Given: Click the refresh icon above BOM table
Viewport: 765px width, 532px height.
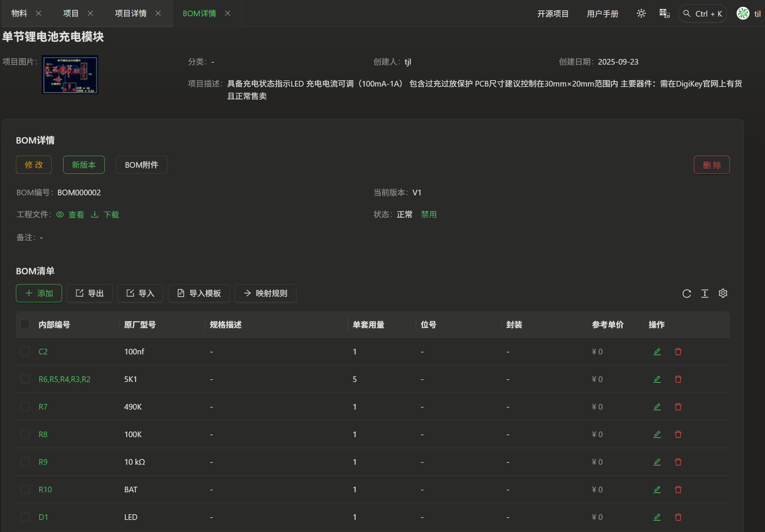Looking at the screenshot, I should click(x=687, y=294).
